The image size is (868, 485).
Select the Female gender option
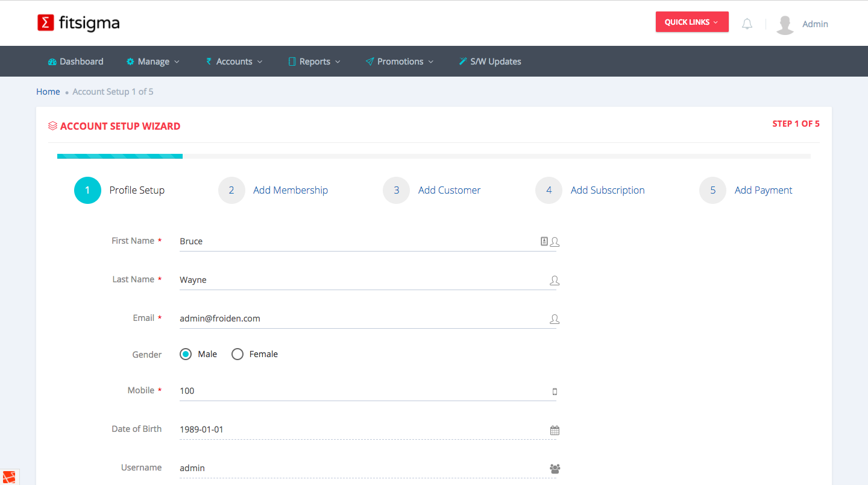(237, 354)
